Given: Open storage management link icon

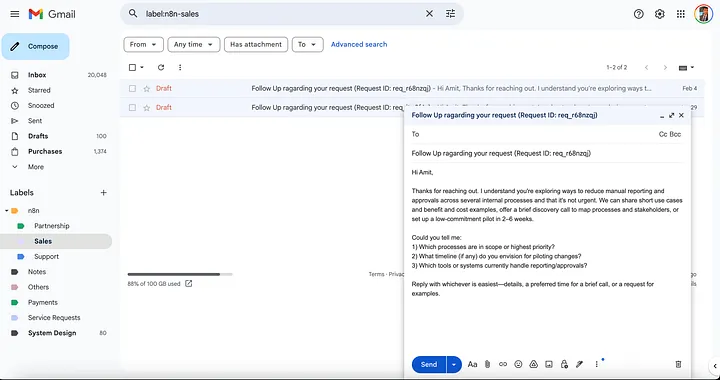Looking at the screenshot, I should pyautogui.click(x=188, y=284).
